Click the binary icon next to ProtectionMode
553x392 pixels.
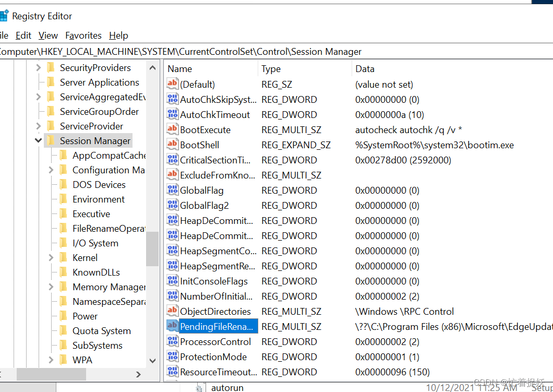[172, 357]
